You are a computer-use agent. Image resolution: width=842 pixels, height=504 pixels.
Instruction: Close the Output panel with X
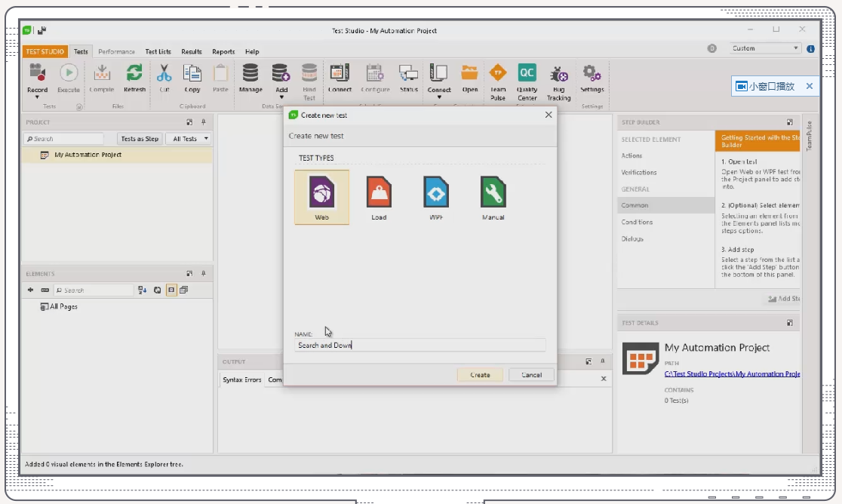[604, 379]
